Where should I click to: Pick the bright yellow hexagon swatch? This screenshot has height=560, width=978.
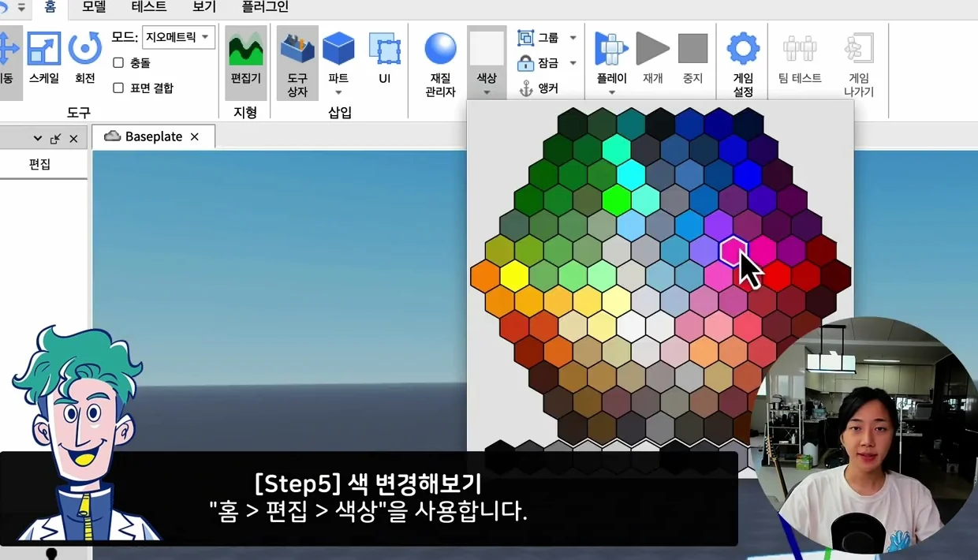click(x=514, y=275)
